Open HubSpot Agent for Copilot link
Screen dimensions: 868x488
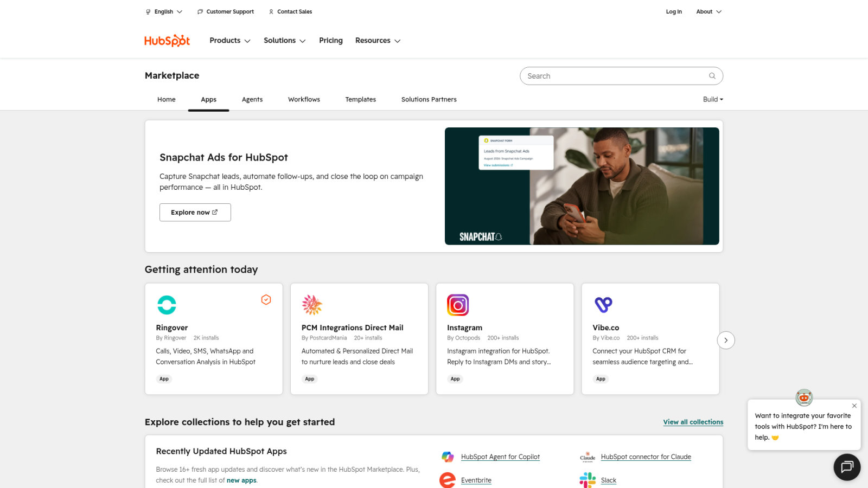(x=500, y=457)
